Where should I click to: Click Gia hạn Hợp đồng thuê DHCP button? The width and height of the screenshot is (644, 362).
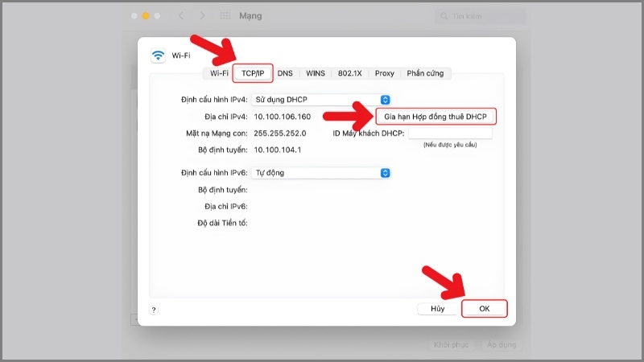[x=436, y=117]
